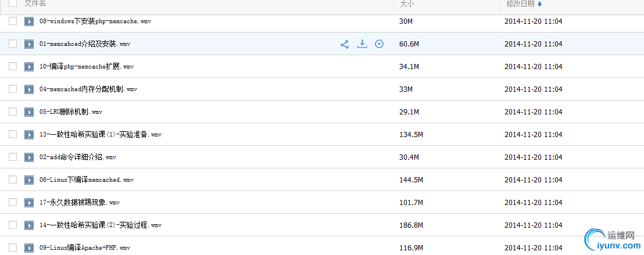Open file 13-一致性哈希实验课(1)-实验准备.wmv
Screen dimensions: 644x255
coord(101,134)
